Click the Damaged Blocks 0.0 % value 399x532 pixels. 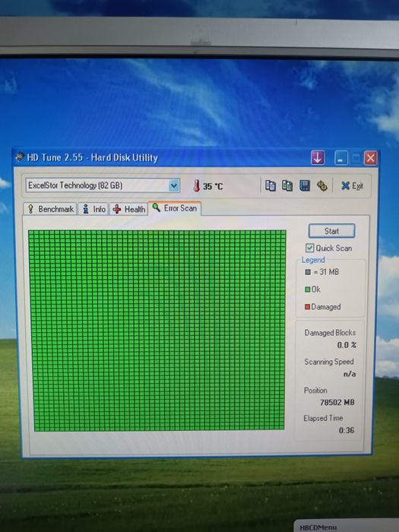click(347, 345)
